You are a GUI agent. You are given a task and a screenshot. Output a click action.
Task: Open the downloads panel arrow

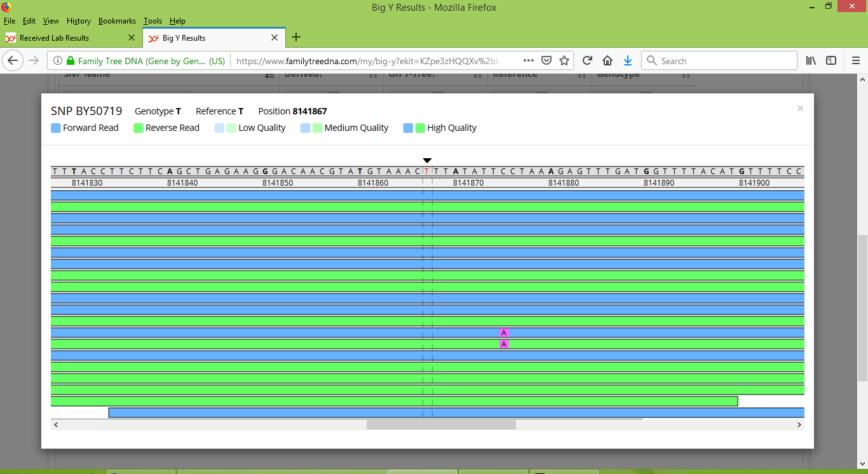[628, 60]
